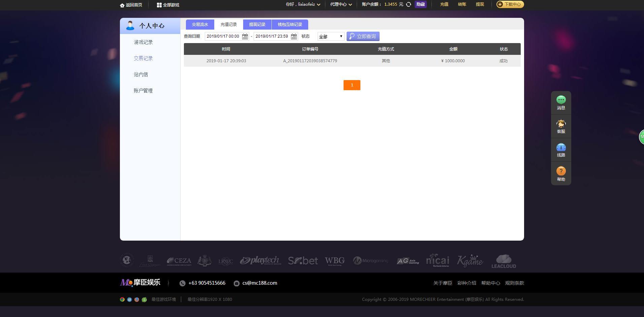644x317 pixels.
Task: Click the LEACLOUD partner logo
Action: click(x=504, y=261)
